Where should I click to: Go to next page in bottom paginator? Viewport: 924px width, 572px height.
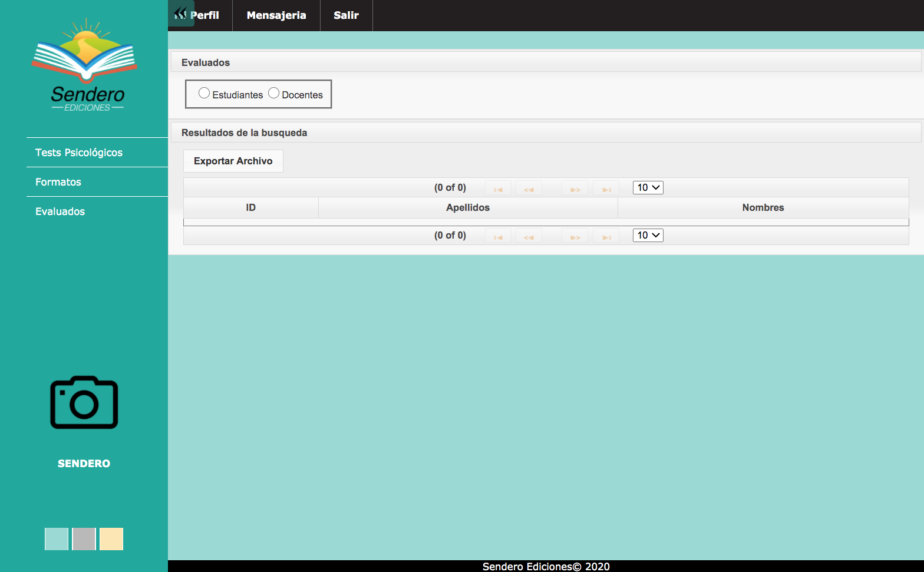[575, 236]
